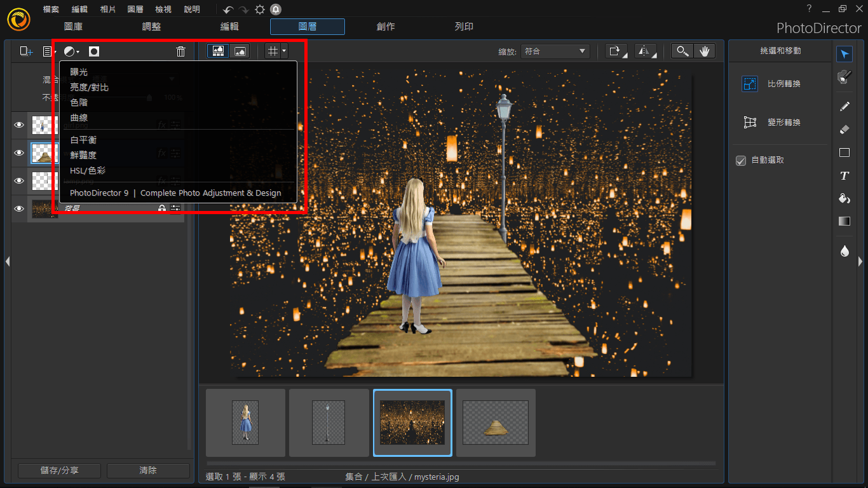The height and width of the screenshot is (488, 868).
Task: Click the delete layer trash icon
Action: 181,51
